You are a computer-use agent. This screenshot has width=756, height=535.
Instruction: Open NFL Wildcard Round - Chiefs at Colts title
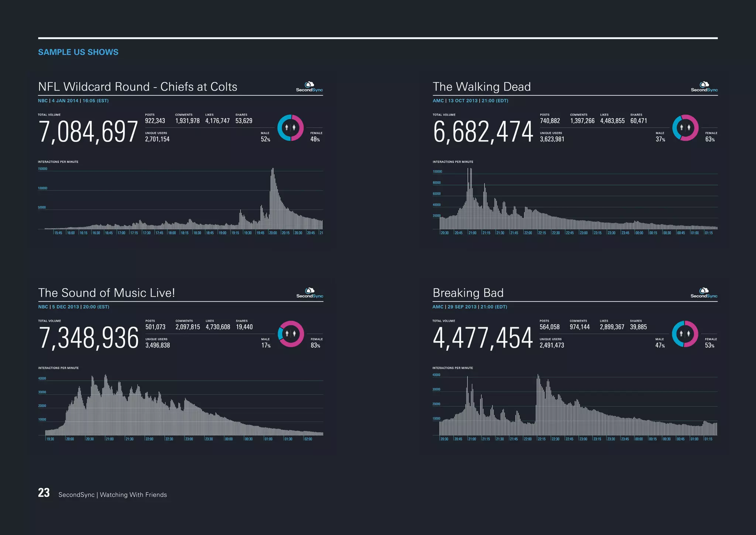tap(138, 87)
